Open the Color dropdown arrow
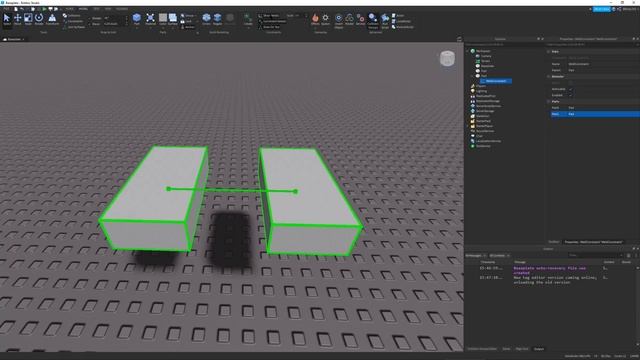Viewport: 640px width, 360px height. [162, 27]
